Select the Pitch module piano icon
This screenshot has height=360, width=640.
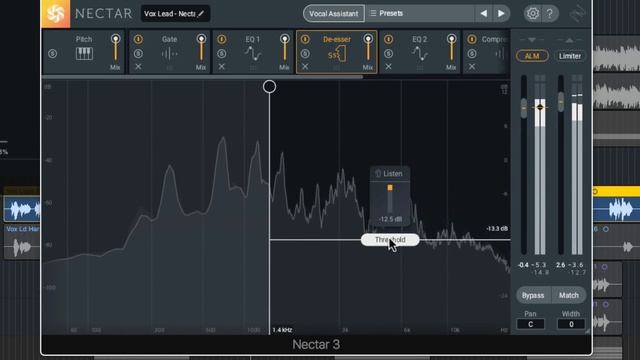tap(84, 53)
